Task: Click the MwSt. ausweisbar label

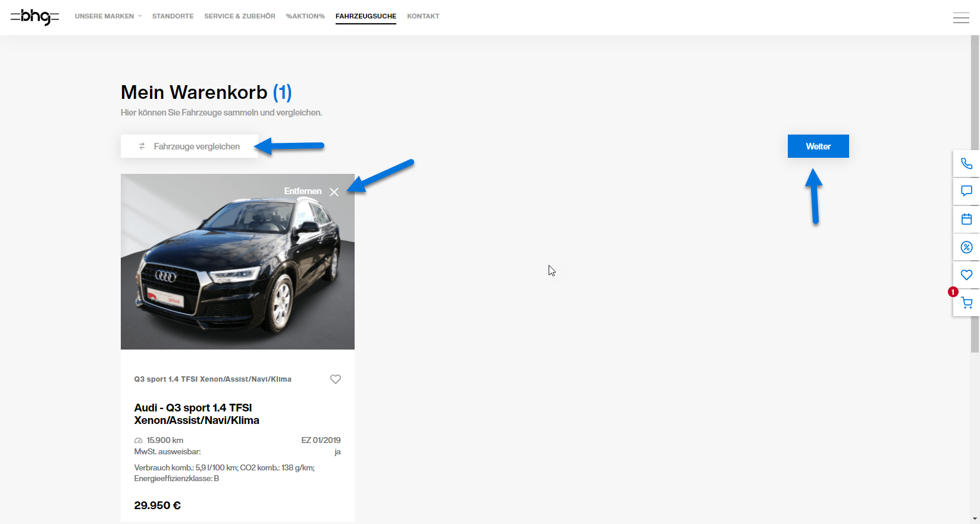Action: click(168, 451)
